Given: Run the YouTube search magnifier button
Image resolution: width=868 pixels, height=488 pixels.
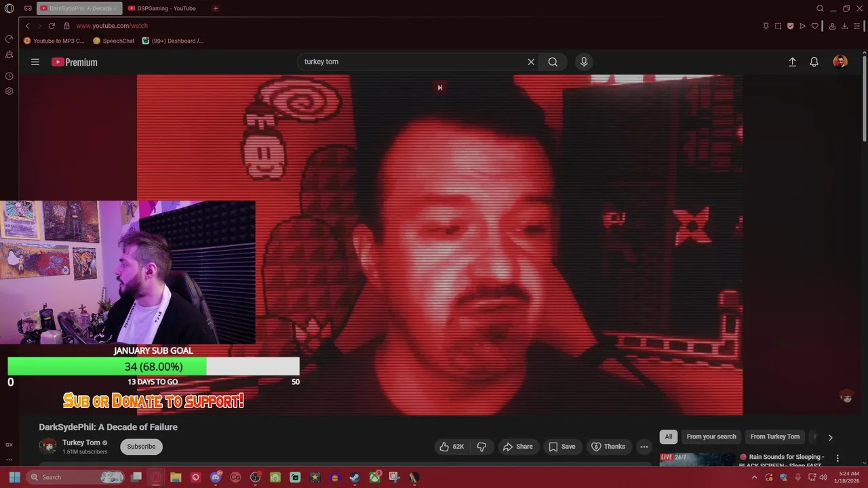Looking at the screenshot, I should 553,62.
